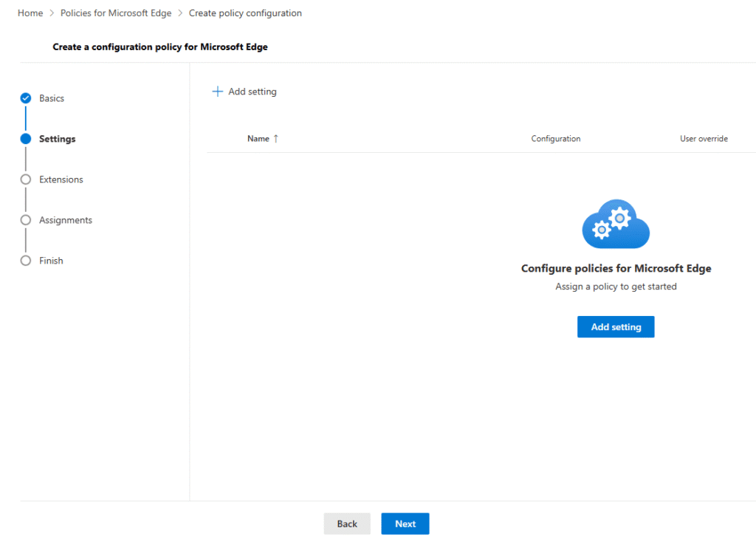The width and height of the screenshot is (756, 542).
Task: Click the Basics step checkmark icon
Action: tap(26, 98)
